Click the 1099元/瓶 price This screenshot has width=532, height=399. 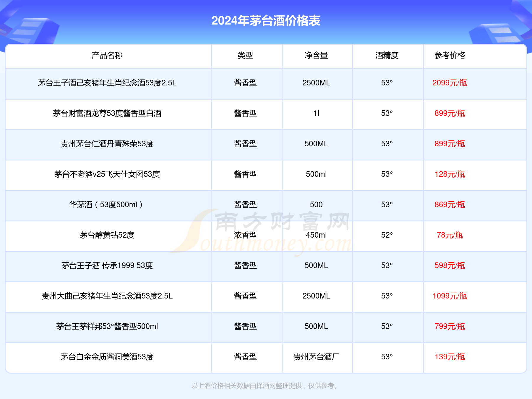450,296
